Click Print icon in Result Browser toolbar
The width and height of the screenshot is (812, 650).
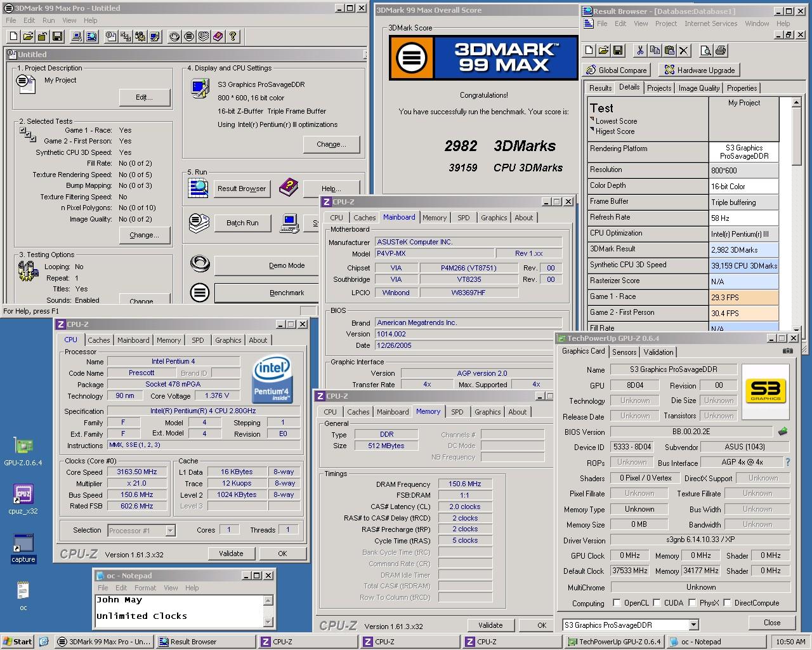[x=721, y=50]
